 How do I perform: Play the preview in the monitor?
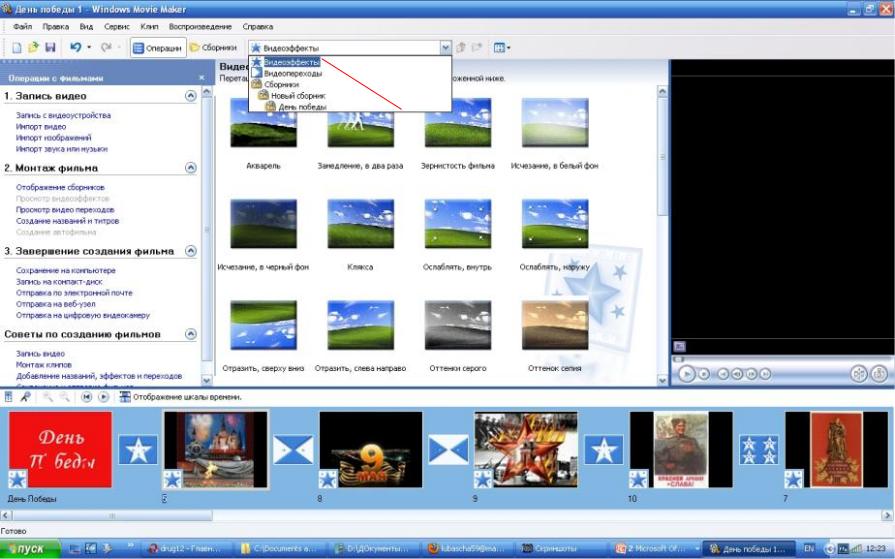[687, 374]
